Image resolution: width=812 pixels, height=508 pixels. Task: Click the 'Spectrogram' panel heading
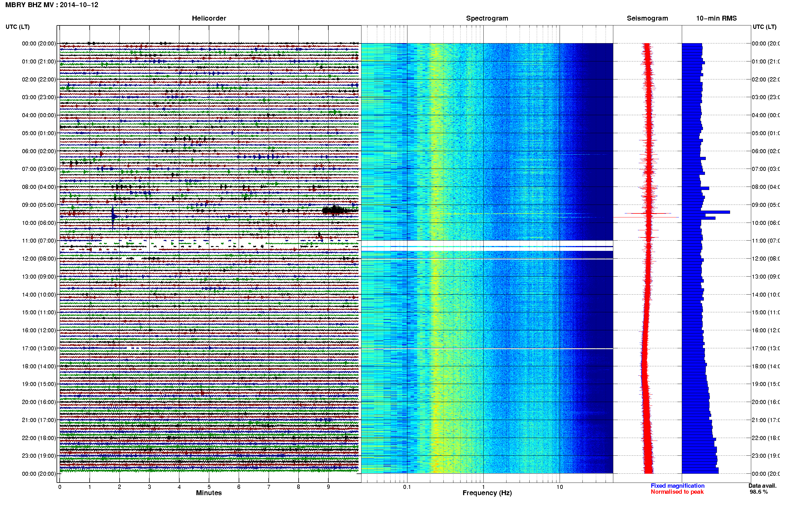coord(487,19)
